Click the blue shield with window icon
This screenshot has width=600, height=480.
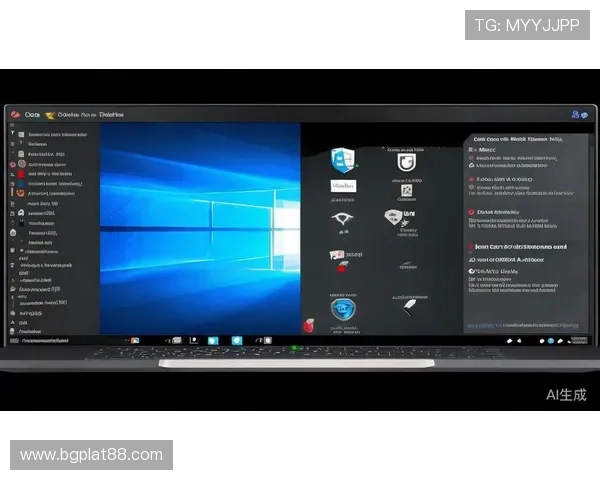[342, 160]
